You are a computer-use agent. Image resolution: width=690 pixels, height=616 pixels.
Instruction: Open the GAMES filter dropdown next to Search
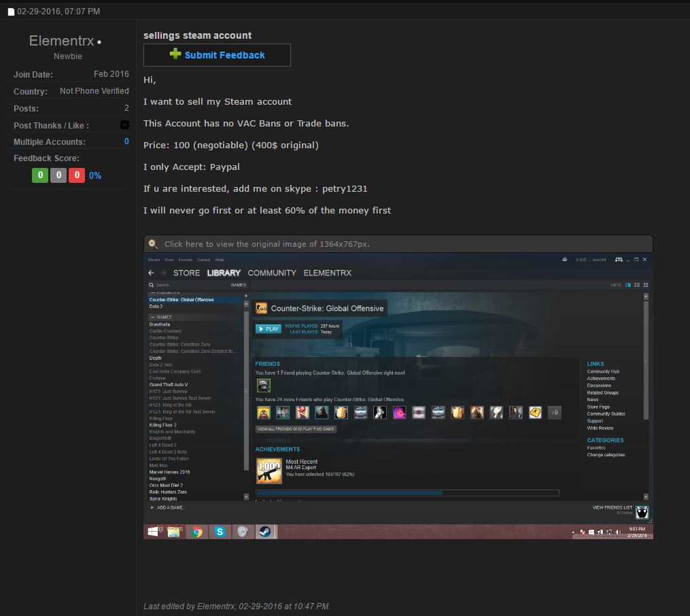tap(238, 285)
